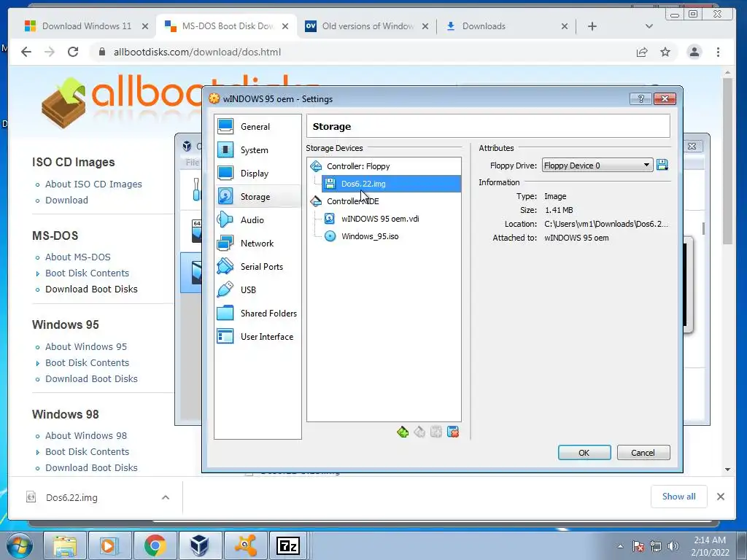
Task: Click Cancel in Settings dialog
Action: click(x=643, y=453)
